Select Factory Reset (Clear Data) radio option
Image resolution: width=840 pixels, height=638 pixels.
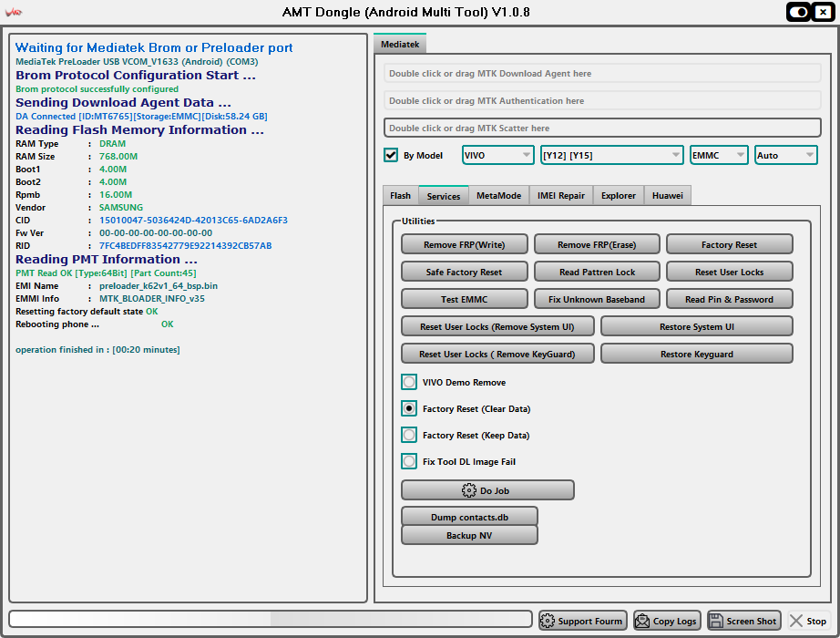[x=409, y=408]
